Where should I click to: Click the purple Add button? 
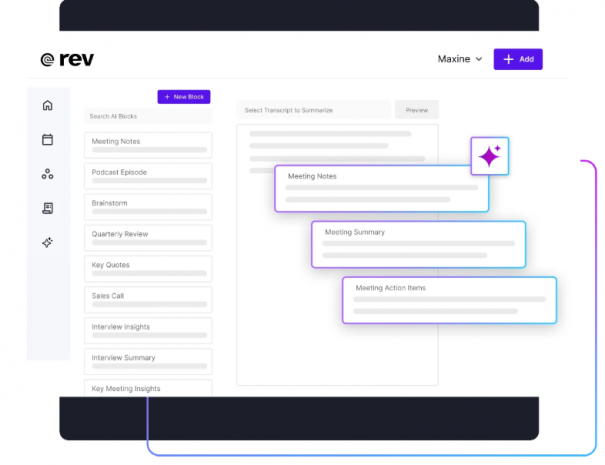(518, 59)
